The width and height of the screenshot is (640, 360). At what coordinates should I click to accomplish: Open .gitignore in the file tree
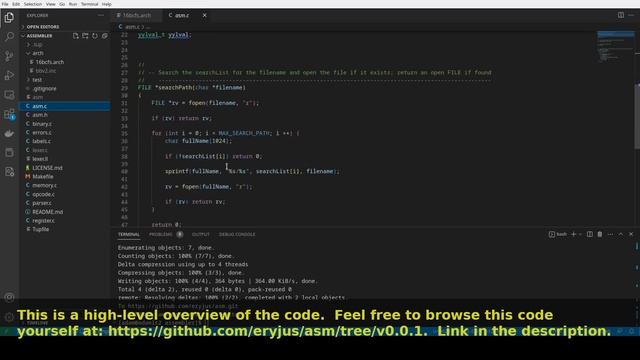(44, 89)
